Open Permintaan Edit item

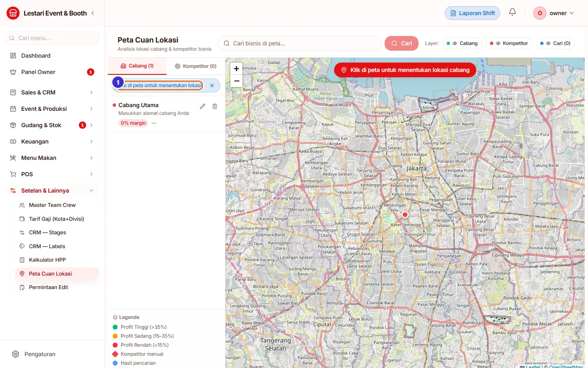point(57,287)
